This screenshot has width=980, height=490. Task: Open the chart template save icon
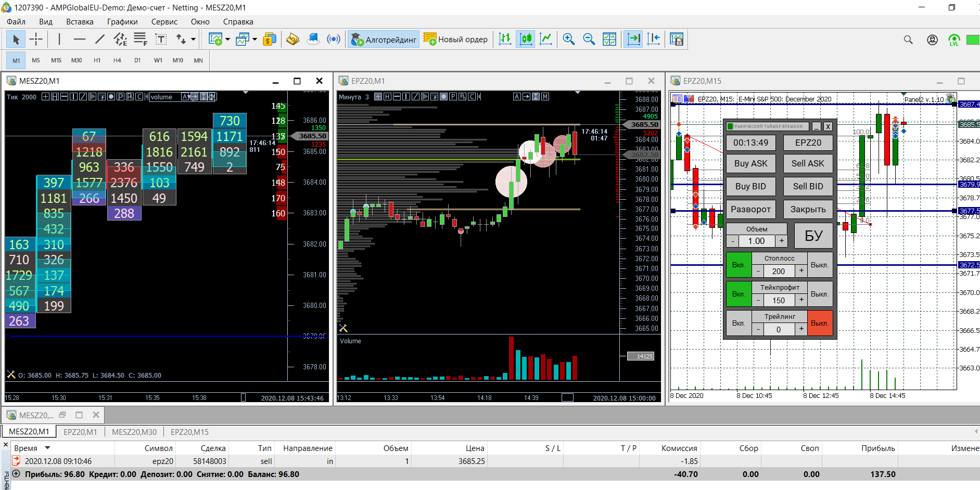pyautogui.click(x=677, y=39)
